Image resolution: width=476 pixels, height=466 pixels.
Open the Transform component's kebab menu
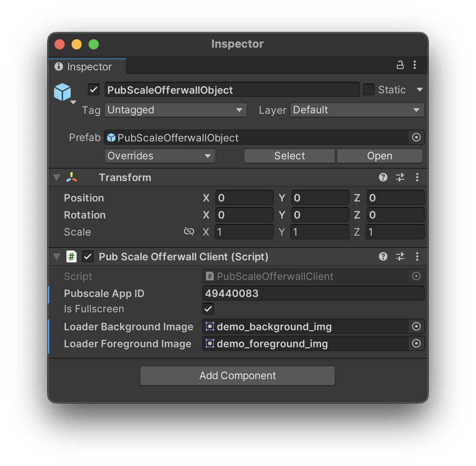(417, 178)
